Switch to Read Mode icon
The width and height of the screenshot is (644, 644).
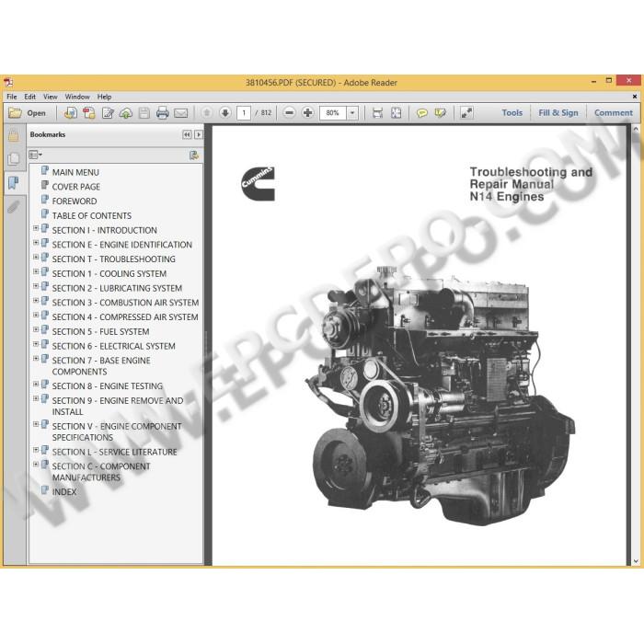pos(466,112)
